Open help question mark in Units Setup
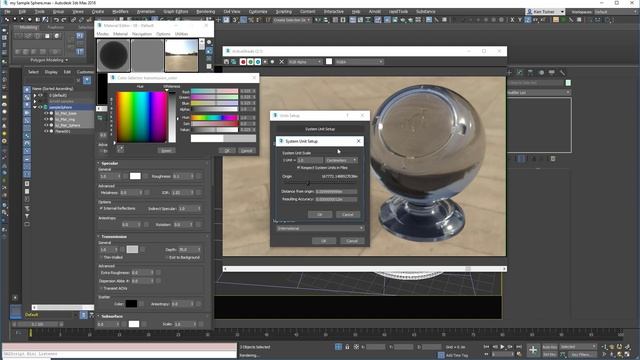 point(347,116)
